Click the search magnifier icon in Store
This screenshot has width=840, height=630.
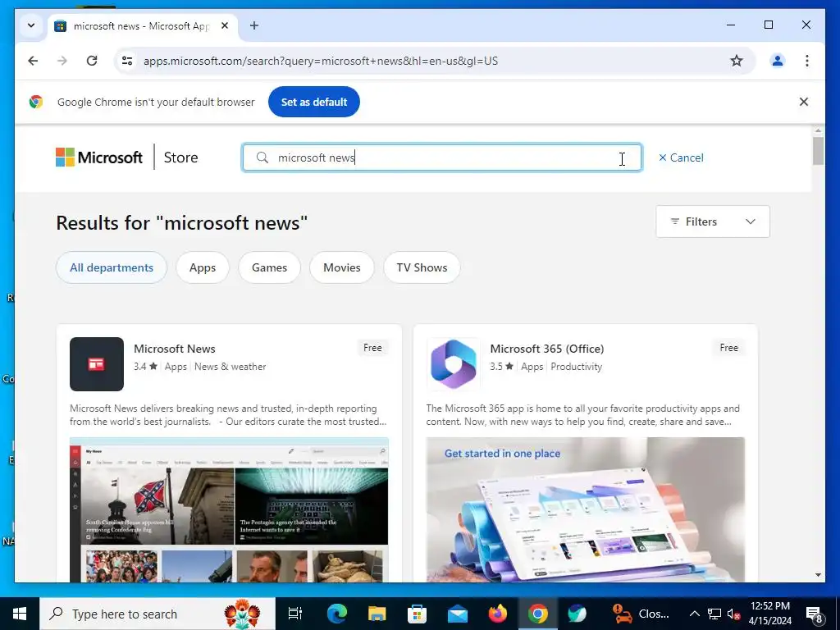click(262, 157)
